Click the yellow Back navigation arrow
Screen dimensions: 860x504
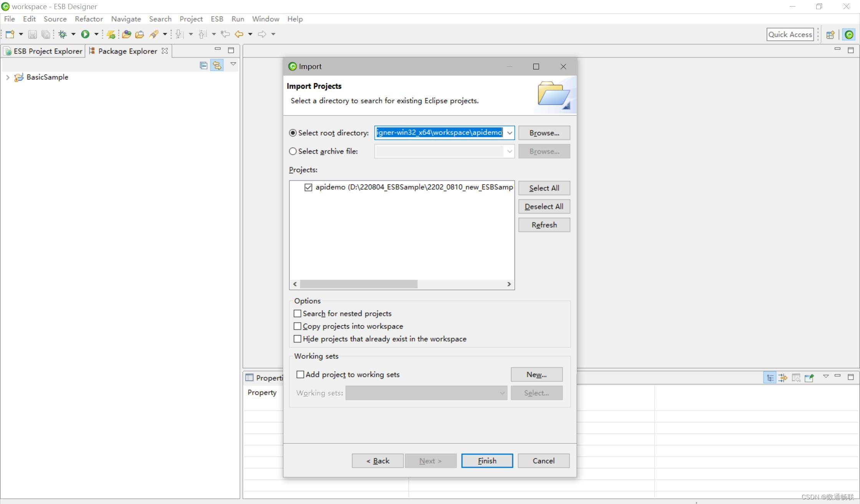pyautogui.click(x=239, y=34)
